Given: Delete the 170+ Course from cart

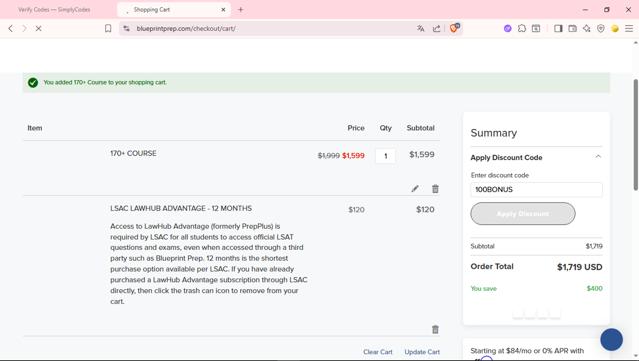Looking at the screenshot, I should (x=435, y=189).
